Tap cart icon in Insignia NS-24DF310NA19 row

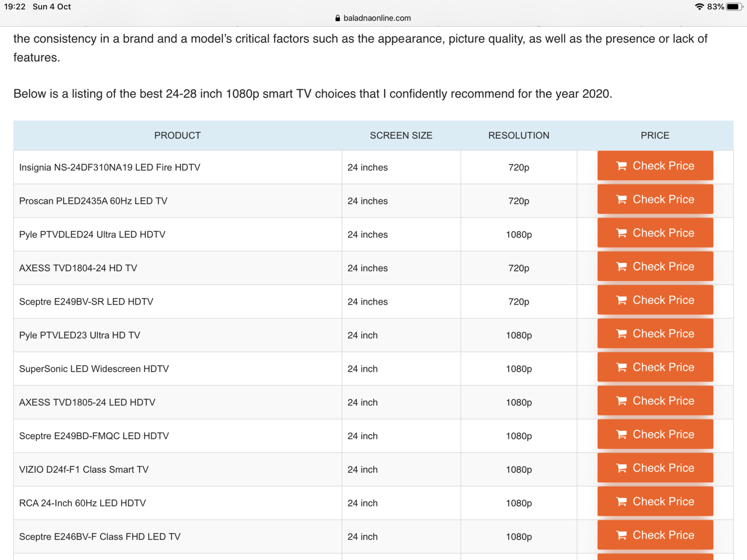621,166
